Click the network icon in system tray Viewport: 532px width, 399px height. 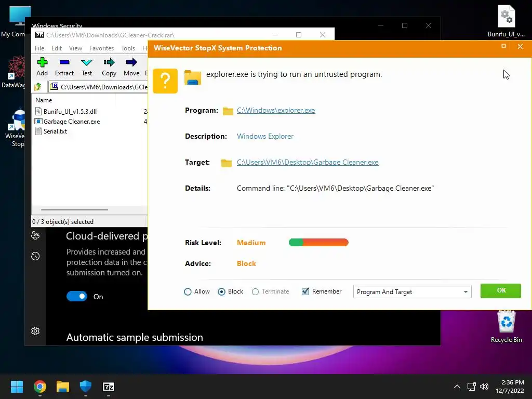pyautogui.click(x=471, y=387)
